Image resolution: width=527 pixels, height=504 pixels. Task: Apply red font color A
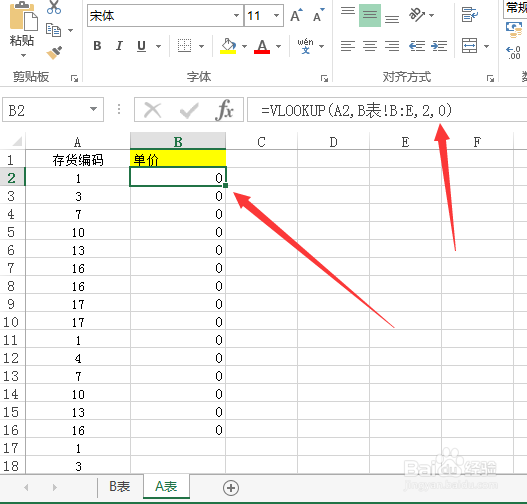click(262, 46)
